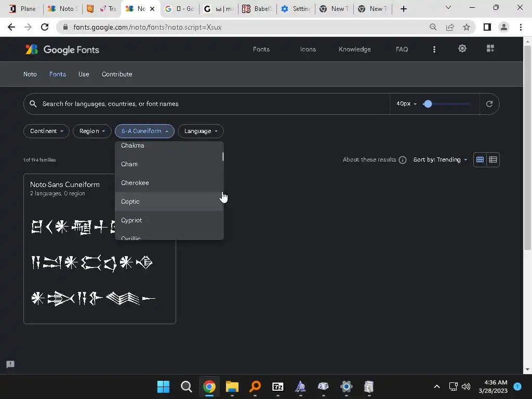Open the more options vertical dots in header
The image size is (532, 399).
coord(434,49)
